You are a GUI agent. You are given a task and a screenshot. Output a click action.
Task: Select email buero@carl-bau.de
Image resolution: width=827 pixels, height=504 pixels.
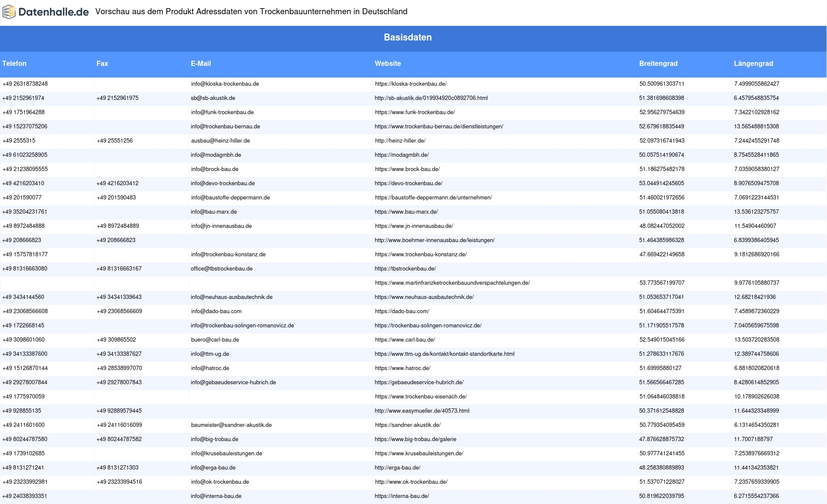[x=215, y=340]
